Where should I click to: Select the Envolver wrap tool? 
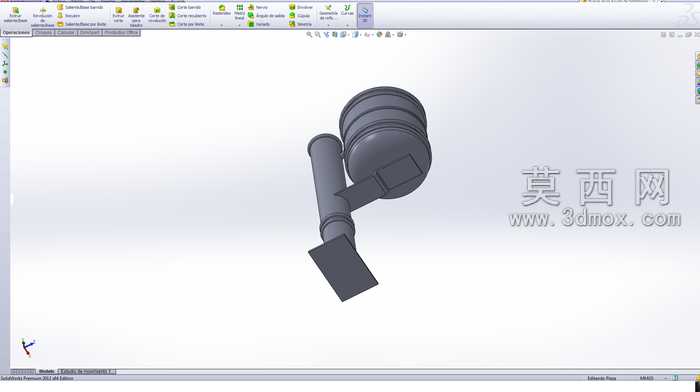click(x=301, y=7)
